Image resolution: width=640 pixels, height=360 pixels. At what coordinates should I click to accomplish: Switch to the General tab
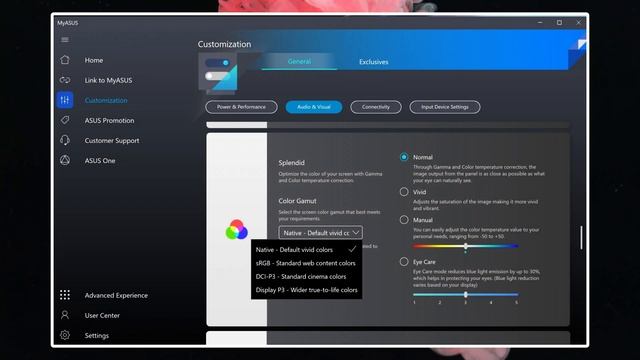299,61
